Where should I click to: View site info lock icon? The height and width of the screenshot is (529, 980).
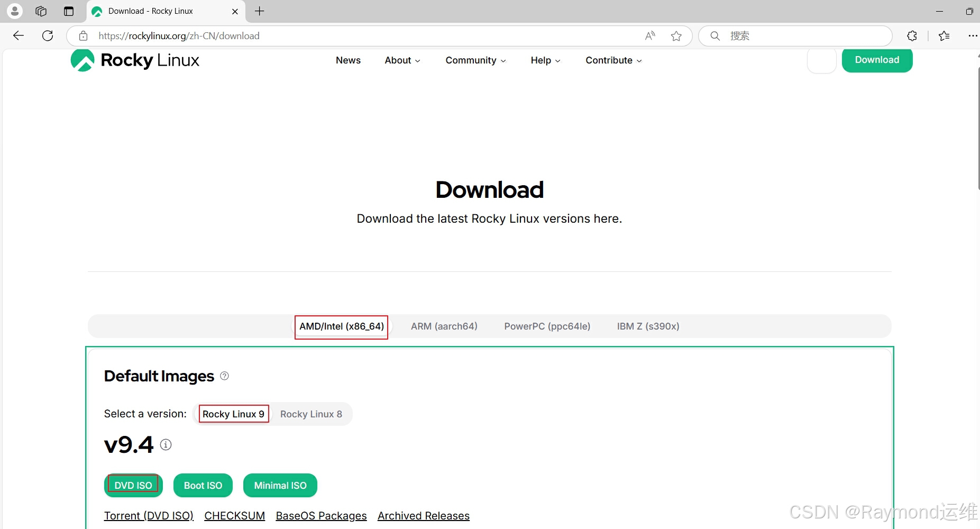pos(84,36)
